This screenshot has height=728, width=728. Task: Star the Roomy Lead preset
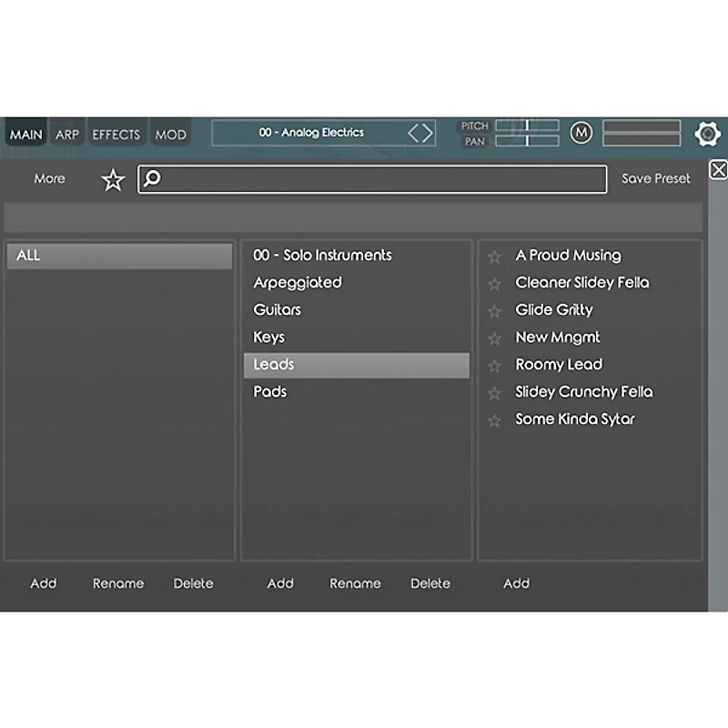tap(495, 366)
